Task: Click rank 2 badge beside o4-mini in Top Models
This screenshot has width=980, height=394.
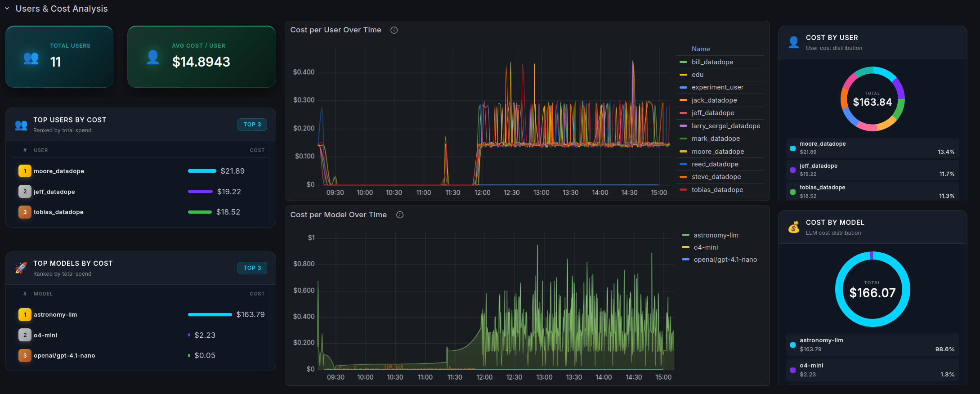Action: [x=25, y=335]
